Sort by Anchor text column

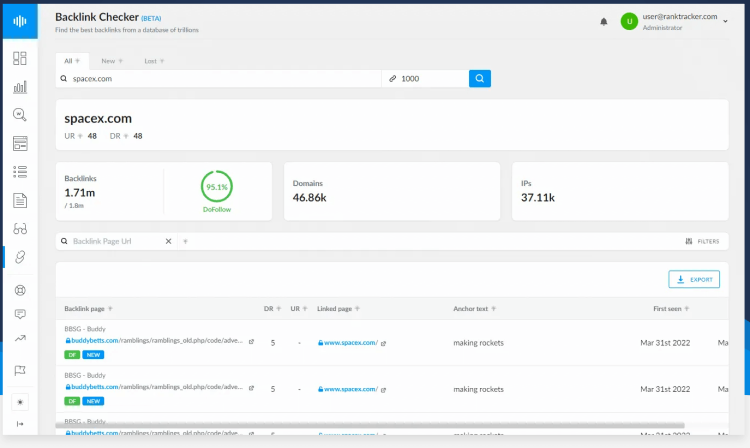[474, 309]
